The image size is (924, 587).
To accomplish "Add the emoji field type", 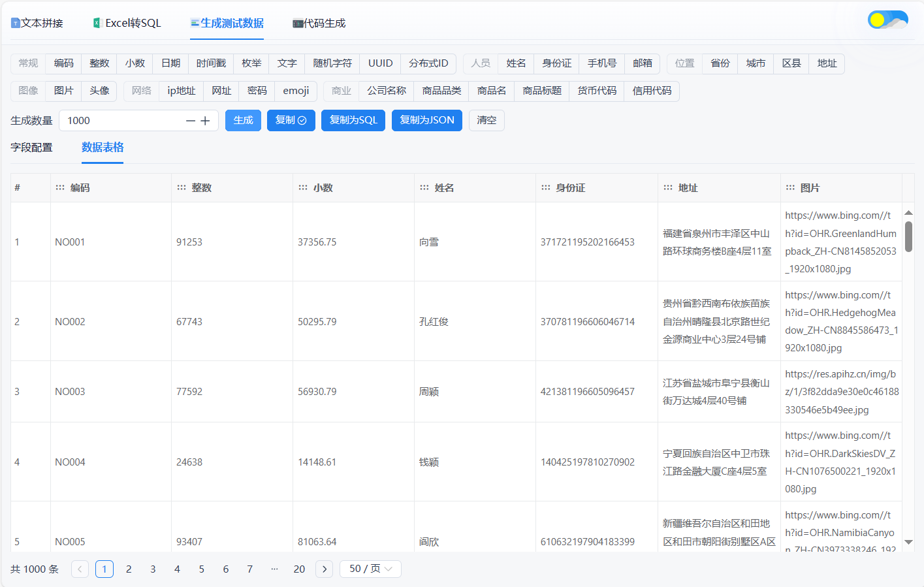I will point(296,91).
